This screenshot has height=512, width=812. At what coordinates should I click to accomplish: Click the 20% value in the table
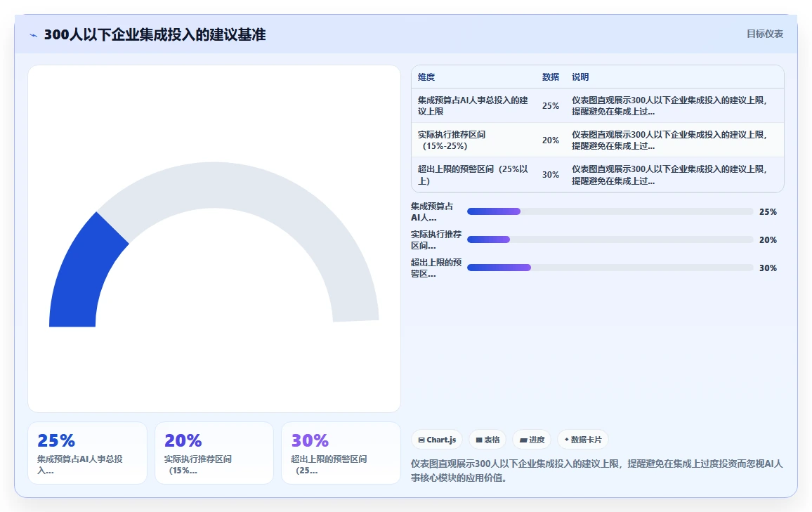(551, 140)
